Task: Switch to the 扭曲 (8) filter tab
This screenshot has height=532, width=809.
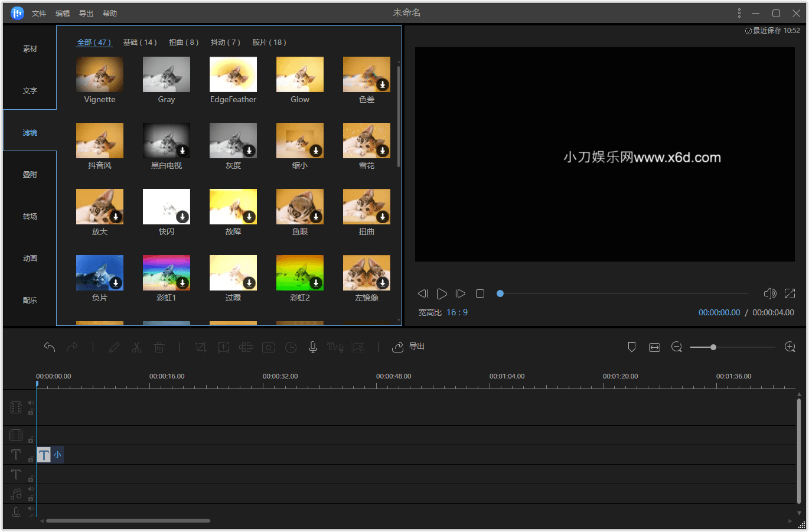Action: tap(183, 43)
